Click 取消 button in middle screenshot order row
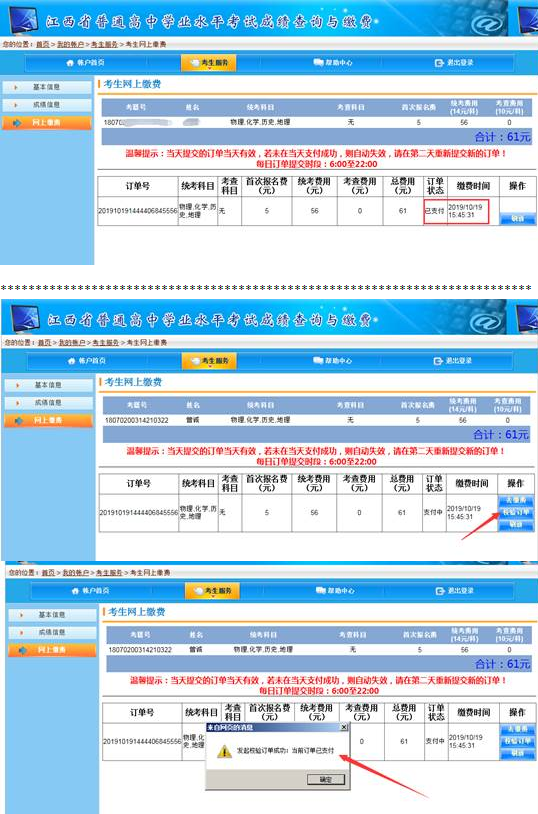This screenshot has width=538, height=814. coord(516,525)
